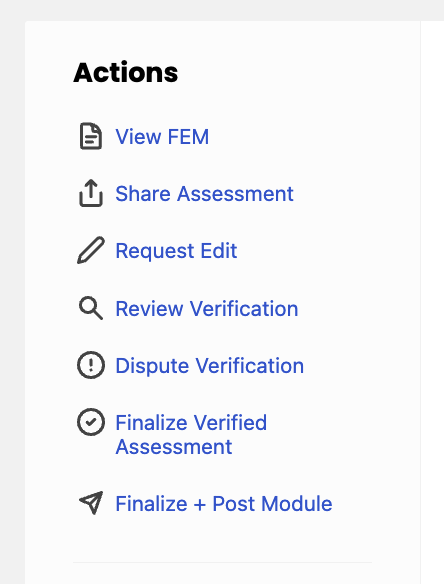Image resolution: width=444 pixels, height=584 pixels.
Task: Click the exclamation circle dispute icon
Action: 91,365
